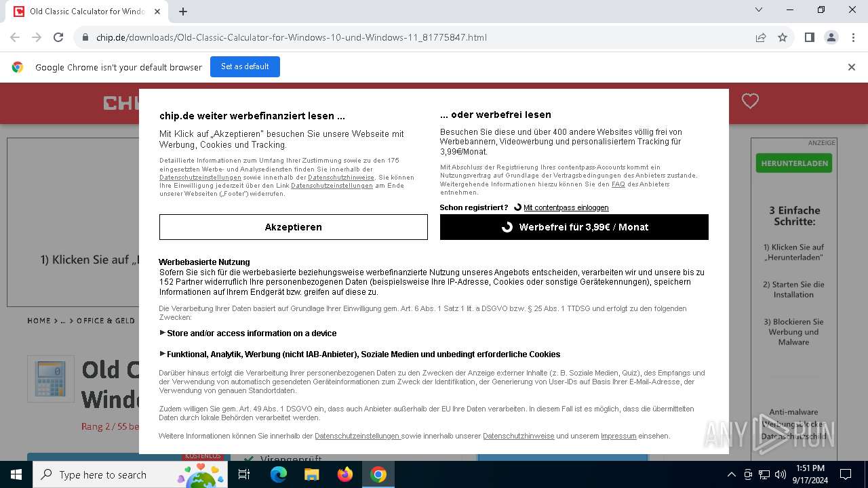Close the Old Classic Calculator tab

(157, 12)
